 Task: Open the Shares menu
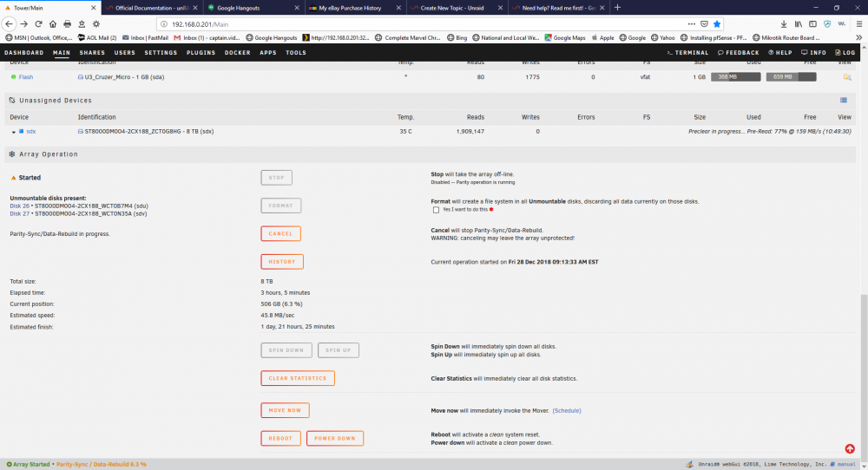[x=92, y=53]
